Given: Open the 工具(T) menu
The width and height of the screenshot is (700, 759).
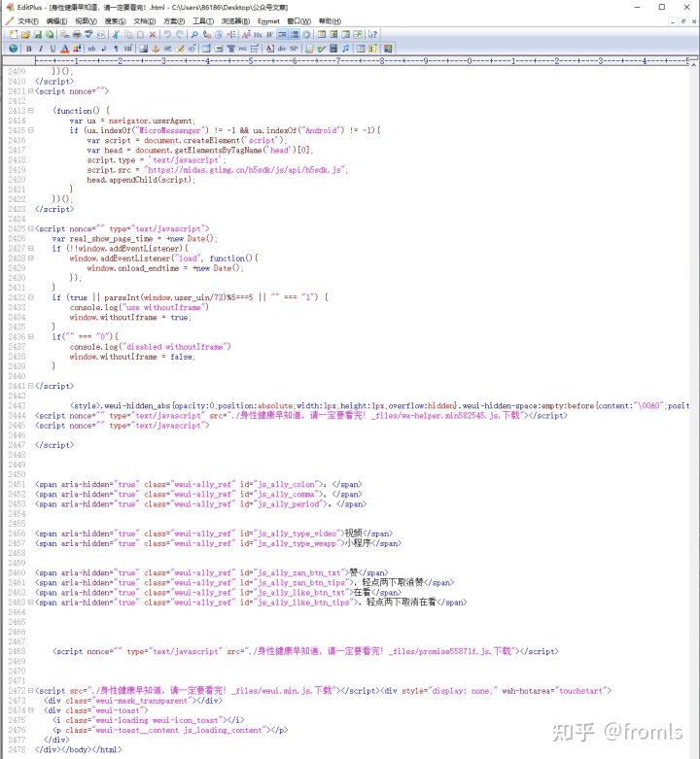Looking at the screenshot, I should pyautogui.click(x=203, y=20).
